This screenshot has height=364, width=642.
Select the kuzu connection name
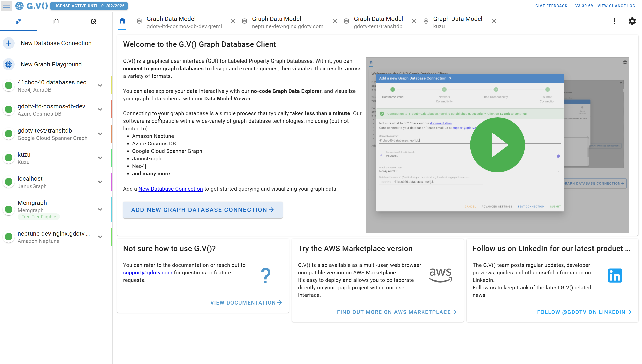pos(24,155)
